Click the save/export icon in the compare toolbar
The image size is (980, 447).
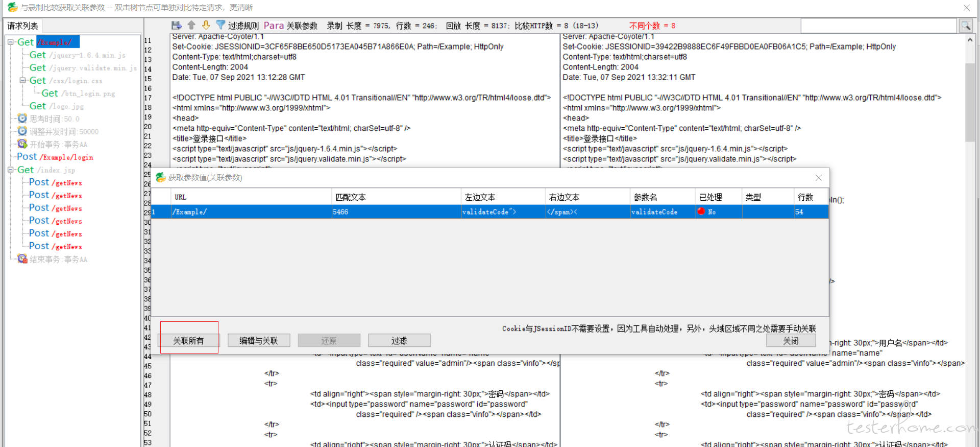[177, 25]
